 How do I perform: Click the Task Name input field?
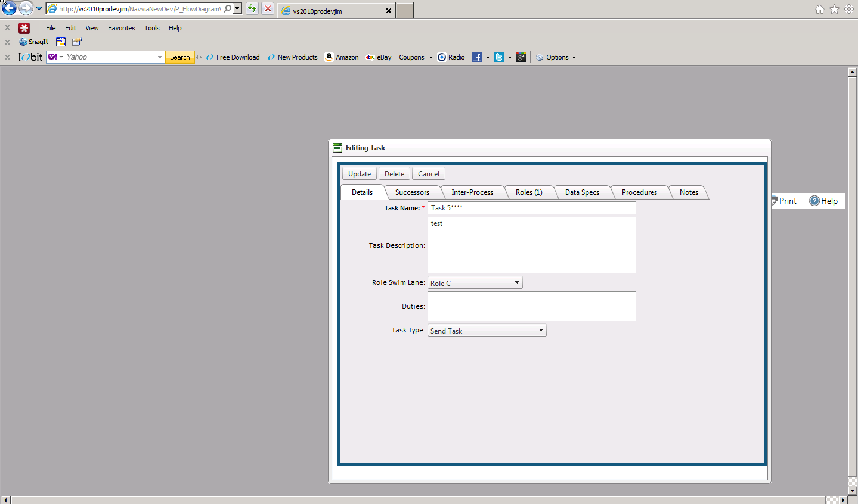pyautogui.click(x=532, y=208)
